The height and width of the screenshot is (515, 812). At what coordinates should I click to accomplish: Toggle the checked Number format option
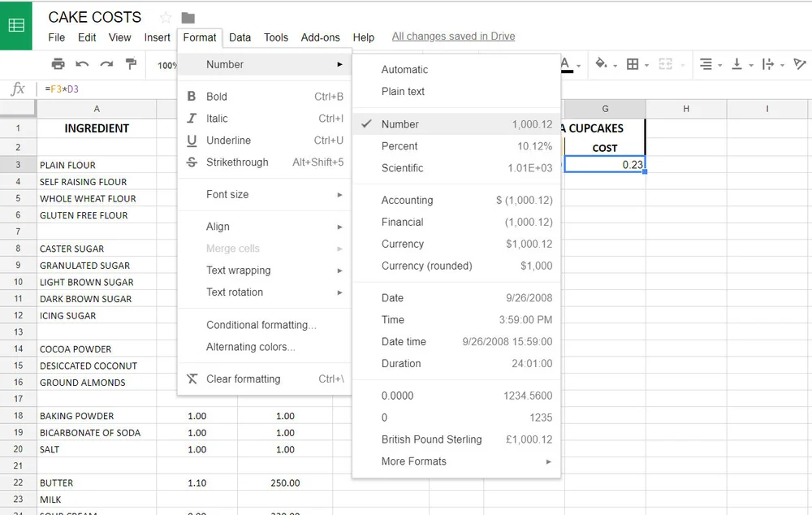pos(456,124)
